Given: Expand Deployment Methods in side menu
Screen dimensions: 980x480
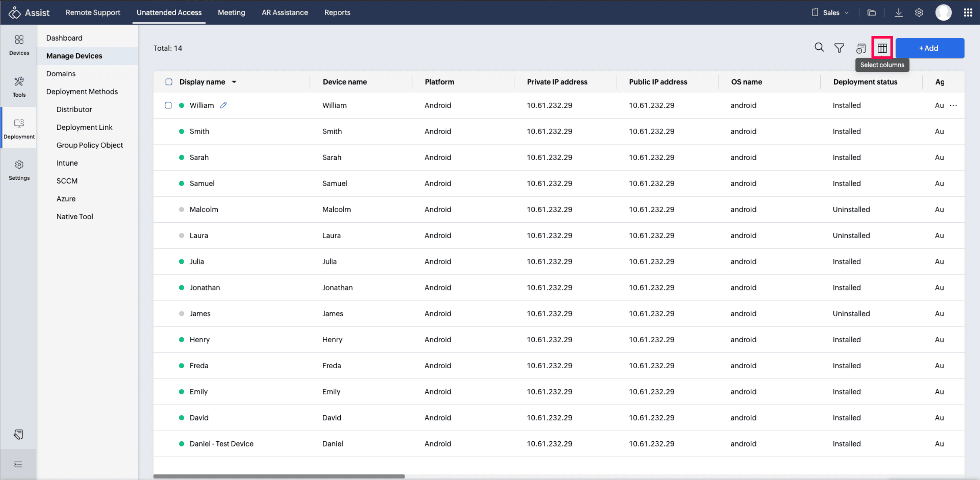Looking at the screenshot, I should (82, 91).
